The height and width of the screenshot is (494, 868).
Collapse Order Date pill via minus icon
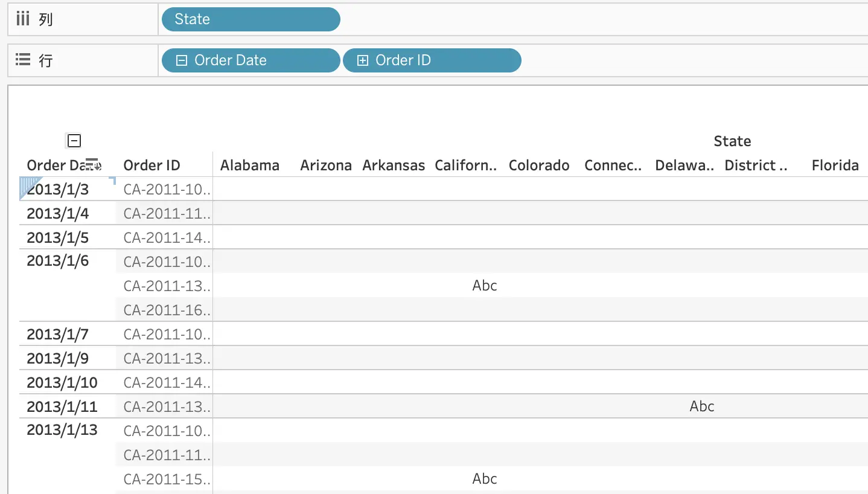181,60
